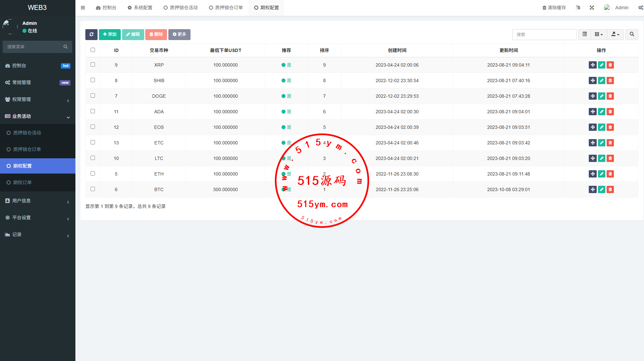
Task: Tick the checkbox for the SHIB row
Action: 93,80
